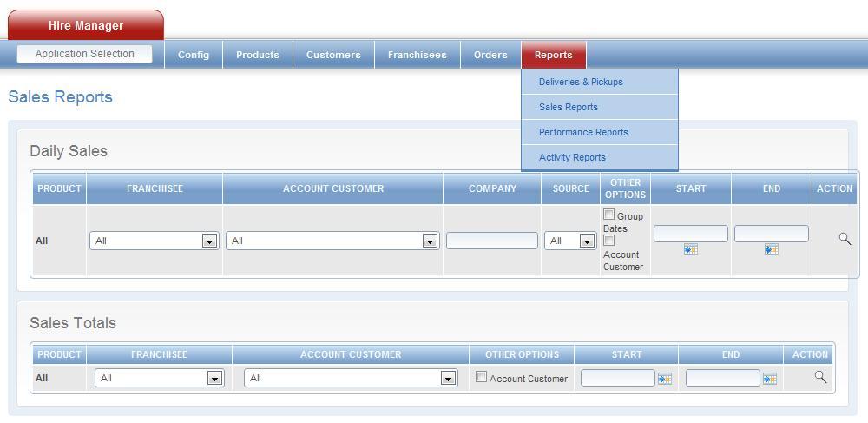The height and width of the screenshot is (423, 868).
Task: Open Daily Sales End date calendar picker
Action: point(771,249)
